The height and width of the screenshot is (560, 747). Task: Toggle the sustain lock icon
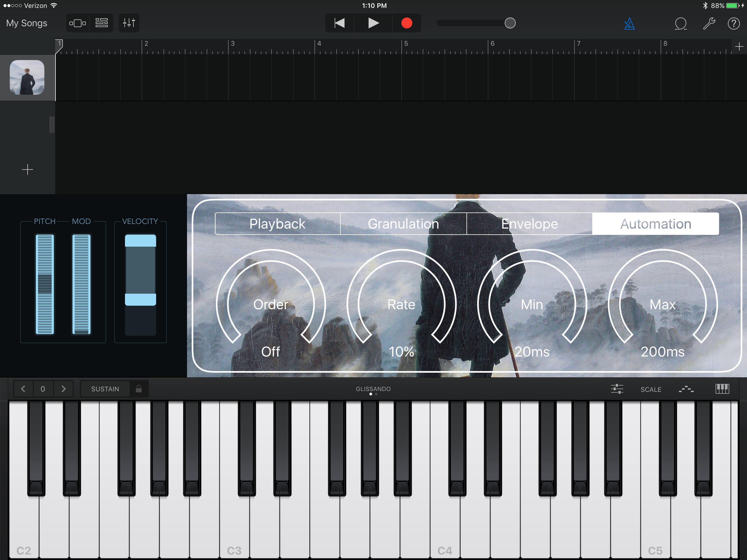138,389
